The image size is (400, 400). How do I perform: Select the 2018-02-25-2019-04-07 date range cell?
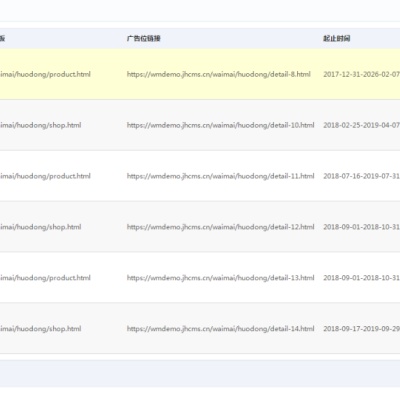coord(361,125)
